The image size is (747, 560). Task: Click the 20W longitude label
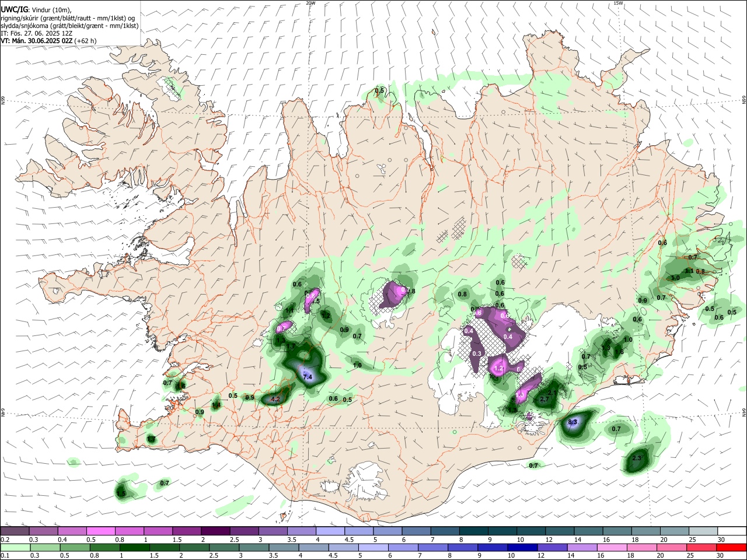pos(310,3)
